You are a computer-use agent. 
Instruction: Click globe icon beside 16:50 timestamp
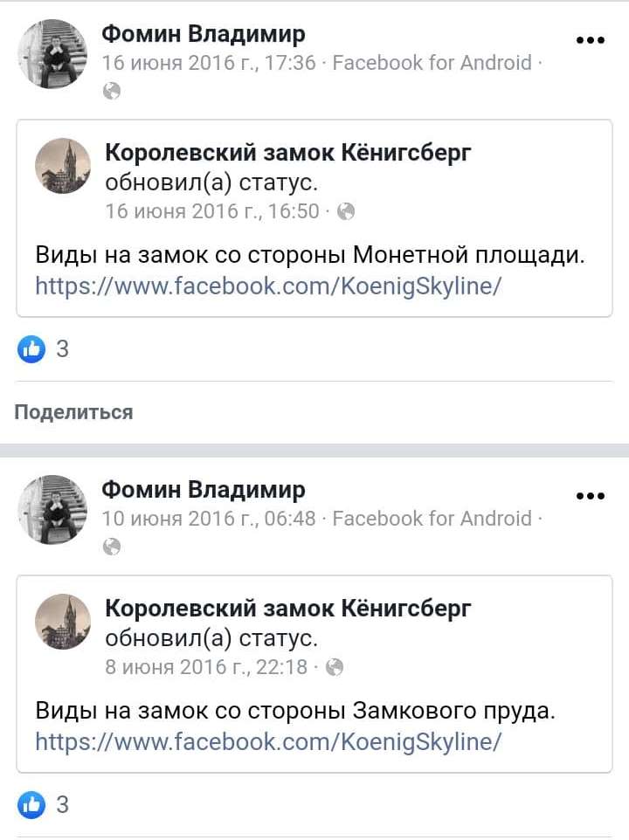click(346, 211)
